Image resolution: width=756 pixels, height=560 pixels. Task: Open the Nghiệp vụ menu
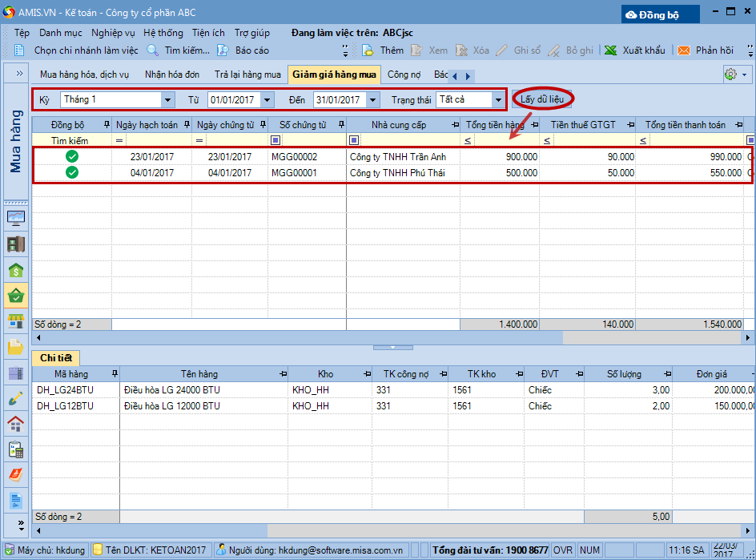click(x=113, y=33)
